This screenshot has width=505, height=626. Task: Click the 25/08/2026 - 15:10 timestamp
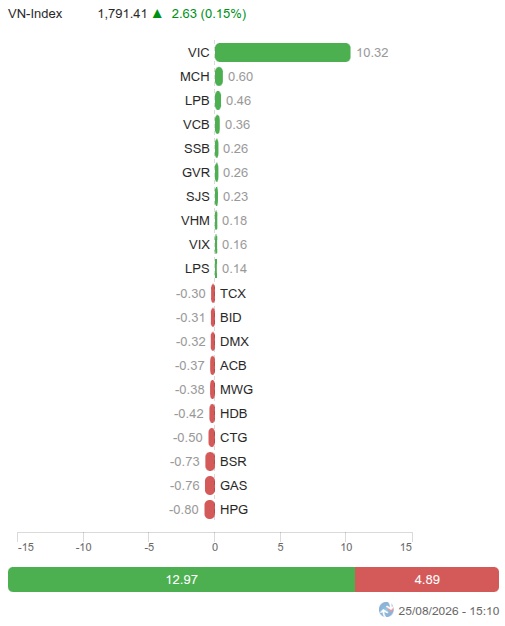449,611
